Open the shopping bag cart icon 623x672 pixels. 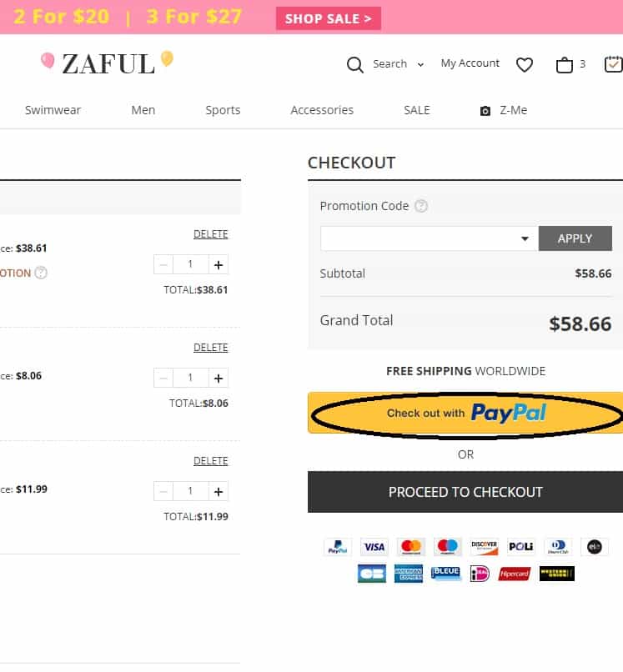565,65
